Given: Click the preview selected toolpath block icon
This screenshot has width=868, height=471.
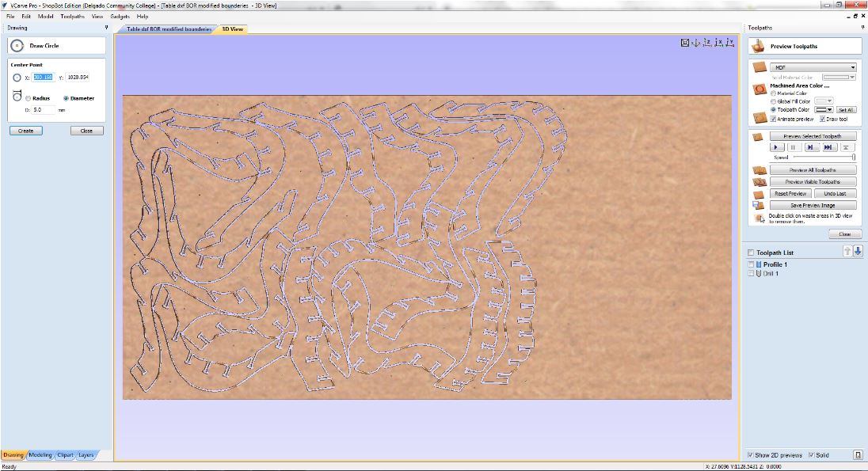Looking at the screenshot, I should pyautogui.click(x=758, y=137).
